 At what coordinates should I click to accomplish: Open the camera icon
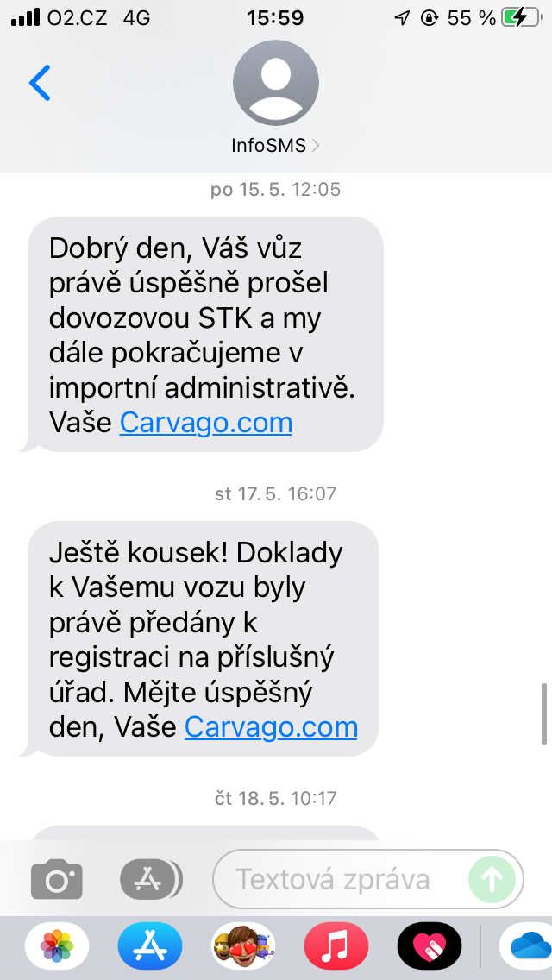coord(57,879)
